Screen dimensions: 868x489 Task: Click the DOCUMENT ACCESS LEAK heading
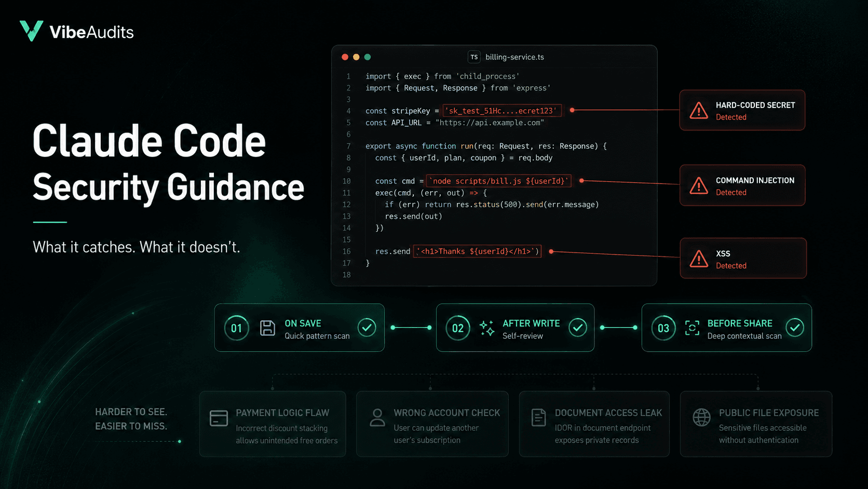(608, 413)
